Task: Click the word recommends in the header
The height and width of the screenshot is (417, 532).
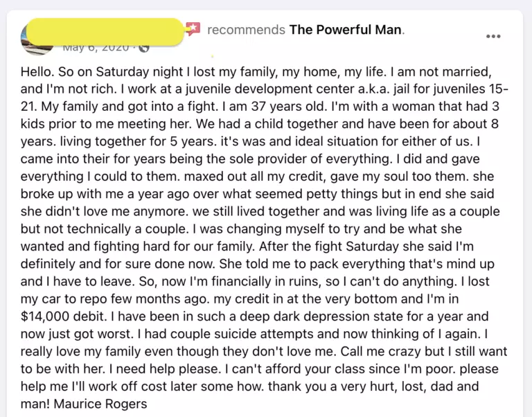Action: (x=246, y=30)
